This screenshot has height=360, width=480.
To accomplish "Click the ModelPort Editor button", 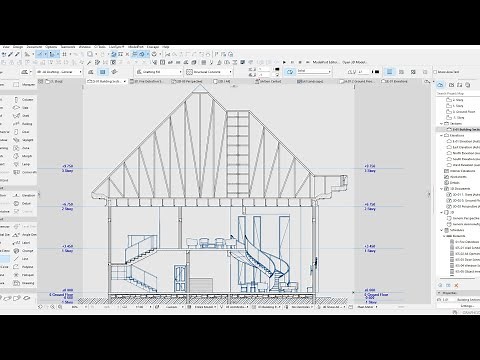I will [326, 62].
